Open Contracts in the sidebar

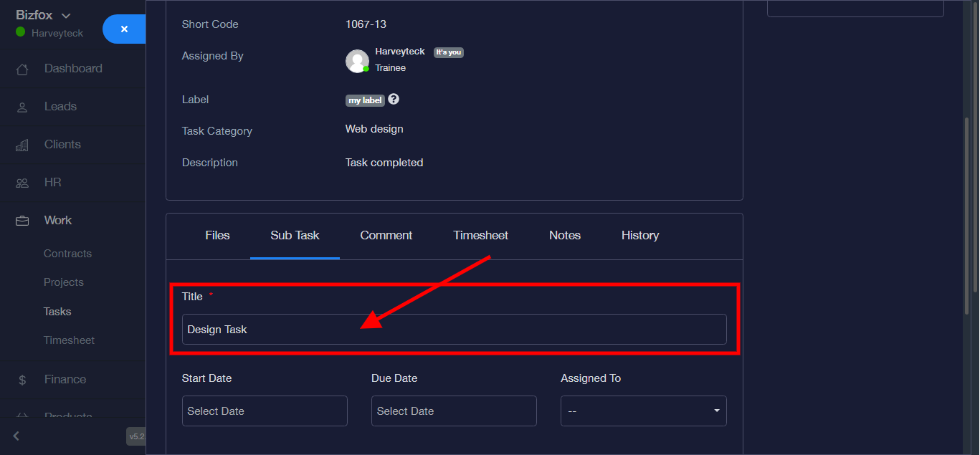click(x=67, y=254)
